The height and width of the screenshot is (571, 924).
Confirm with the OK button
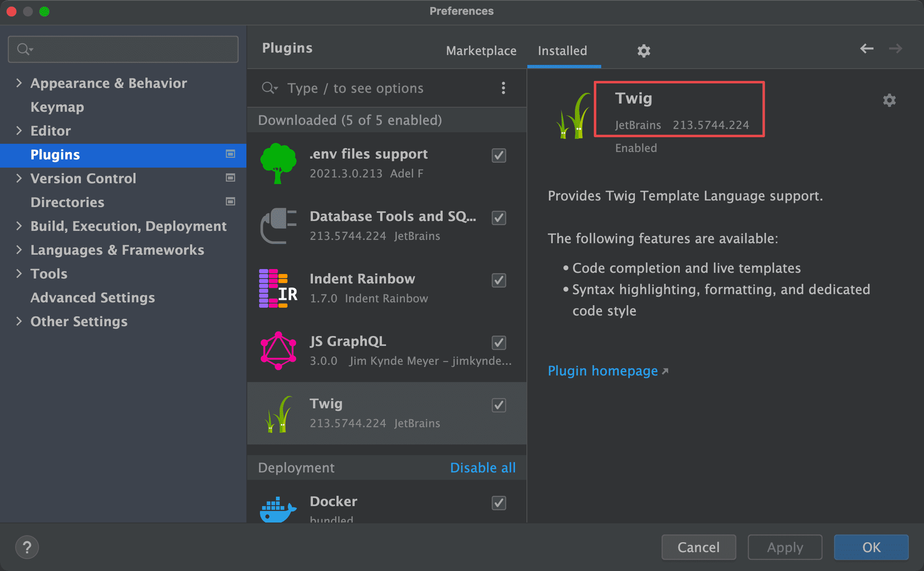pos(871,547)
